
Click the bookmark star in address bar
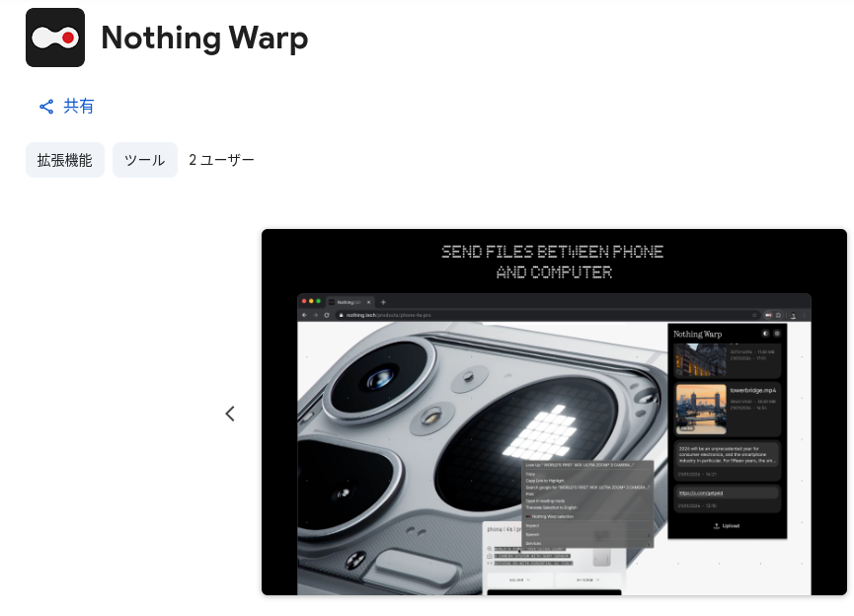[754, 315]
